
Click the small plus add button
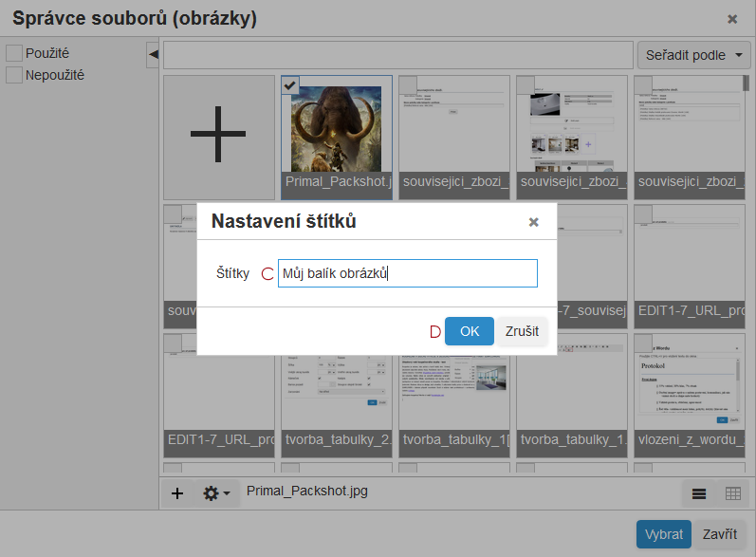click(177, 493)
